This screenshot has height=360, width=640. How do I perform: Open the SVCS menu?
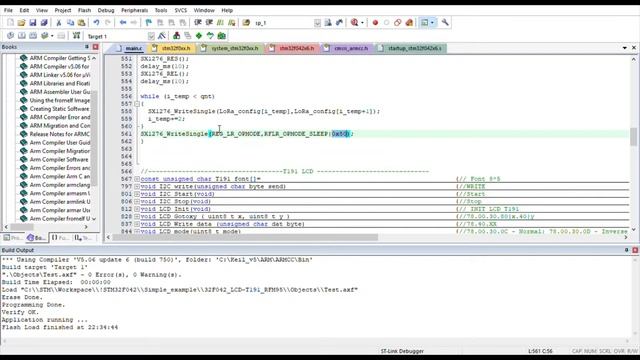(180, 10)
